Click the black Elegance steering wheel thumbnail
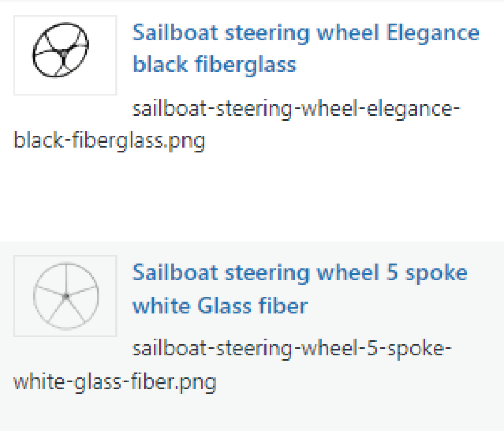The height and width of the screenshot is (431, 504). pos(65,55)
